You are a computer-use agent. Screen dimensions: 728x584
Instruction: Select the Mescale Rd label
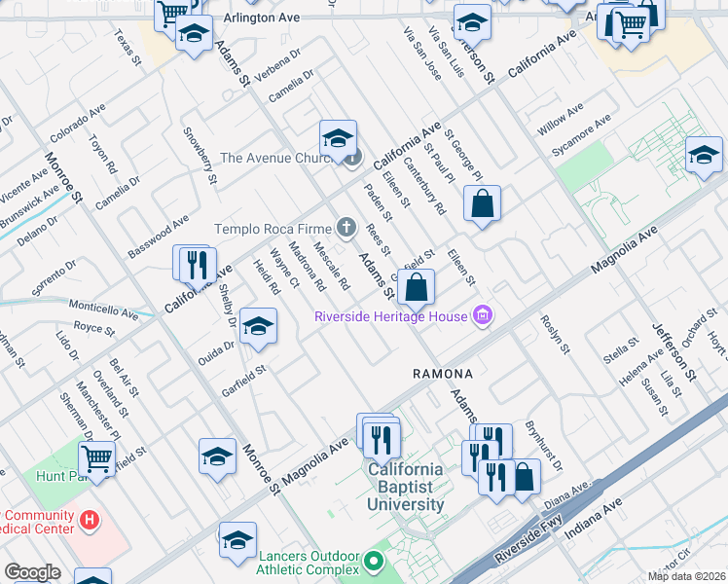point(332,266)
